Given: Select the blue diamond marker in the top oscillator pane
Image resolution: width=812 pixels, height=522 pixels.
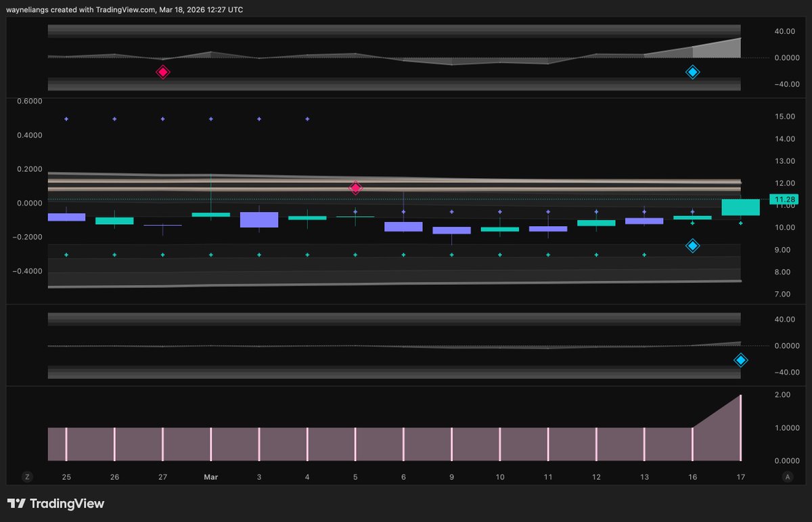Looking at the screenshot, I should (x=692, y=72).
